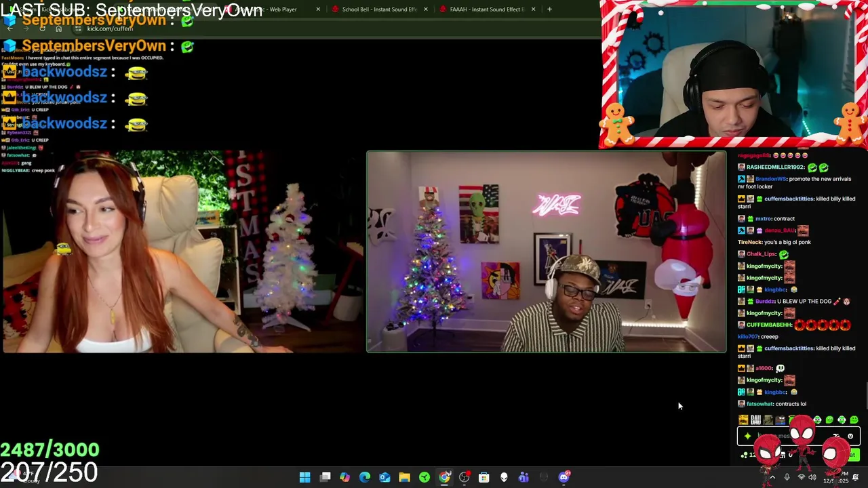Viewport: 868px width, 488px height.
Task: Open Alienware Command Center taskbar icon
Action: tap(504, 478)
